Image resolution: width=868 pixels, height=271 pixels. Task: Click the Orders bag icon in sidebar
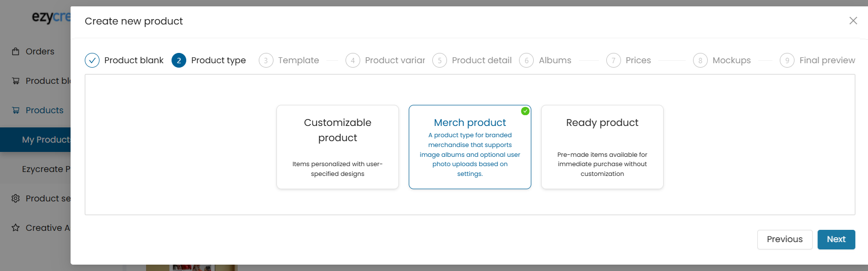pos(16,51)
